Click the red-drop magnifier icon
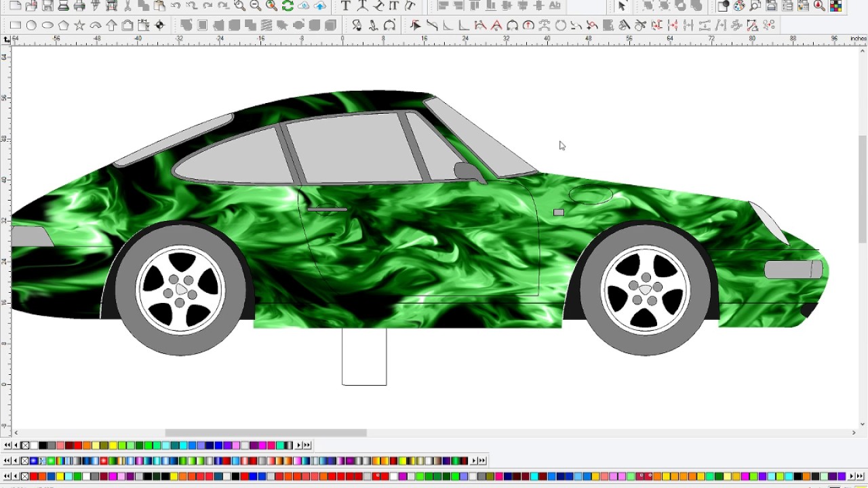The height and width of the screenshot is (488, 868). coord(819,5)
